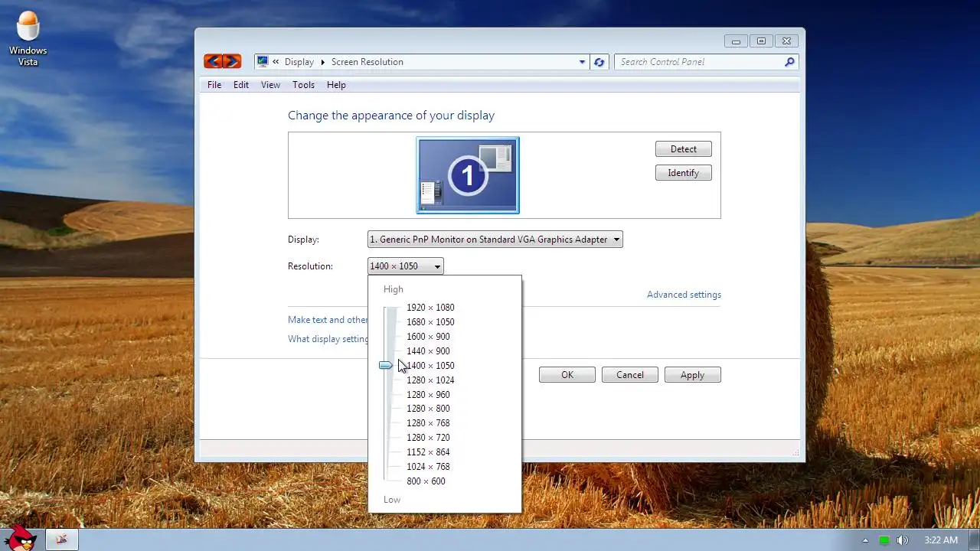Open the Display monitor dropdown
Screen dimensions: 980x551
tap(495, 240)
